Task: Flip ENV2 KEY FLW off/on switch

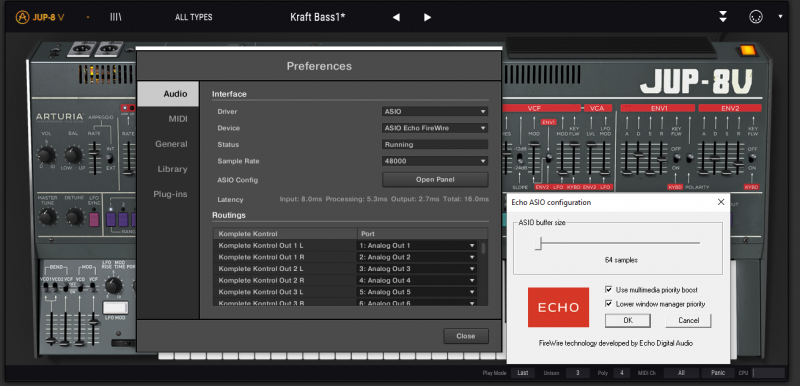Action: pos(752,158)
